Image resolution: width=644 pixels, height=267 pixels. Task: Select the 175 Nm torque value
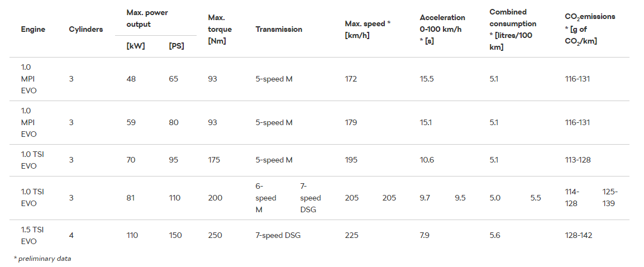pyautogui.click(x=214, y=160)
